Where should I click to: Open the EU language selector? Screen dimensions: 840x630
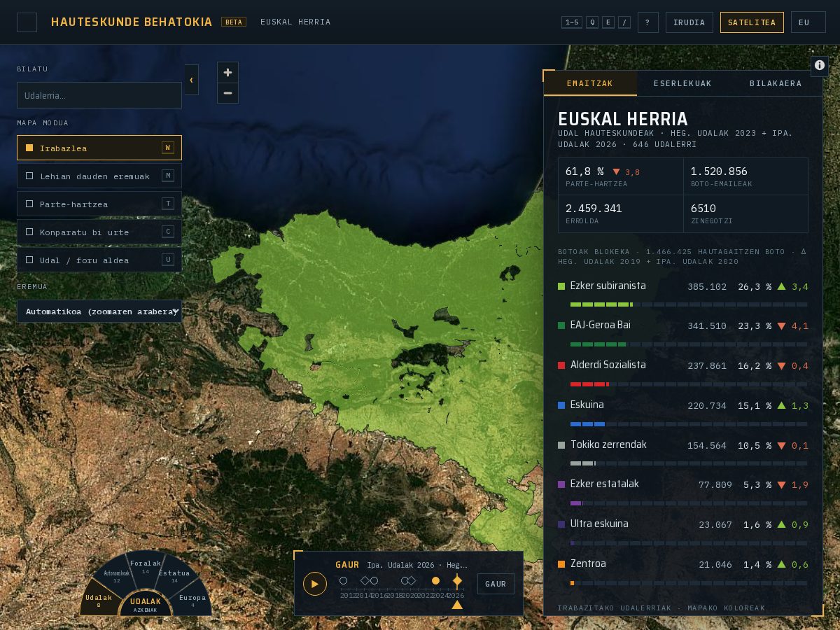808,22
